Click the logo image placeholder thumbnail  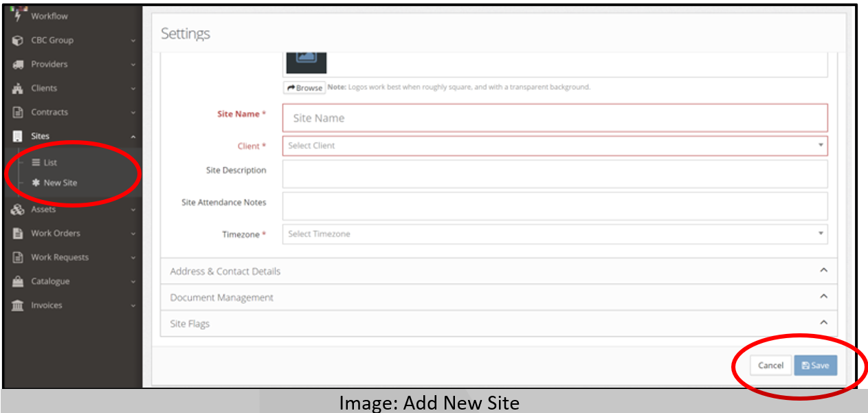306,60
